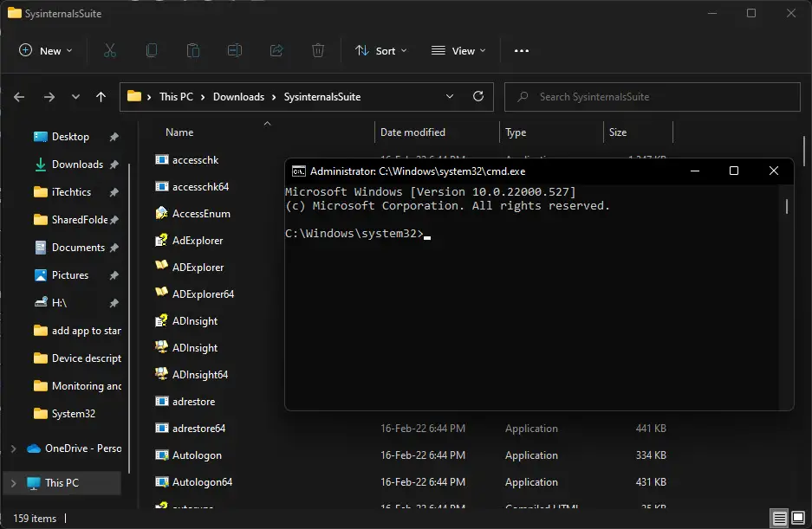Image resolution: width=812 pixels, height=529 pixels.
Task: Click the Paste clipboard icon
Action: coord(193,51)
